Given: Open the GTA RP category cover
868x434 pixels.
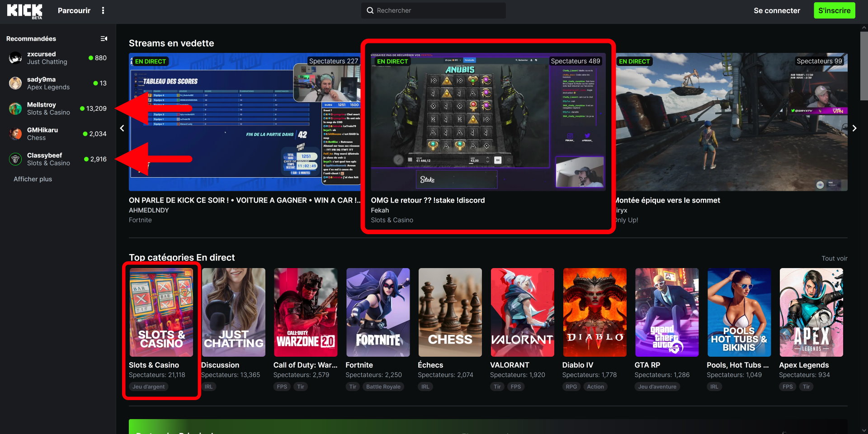Looking at the screenshot, I should click(667, 312).
